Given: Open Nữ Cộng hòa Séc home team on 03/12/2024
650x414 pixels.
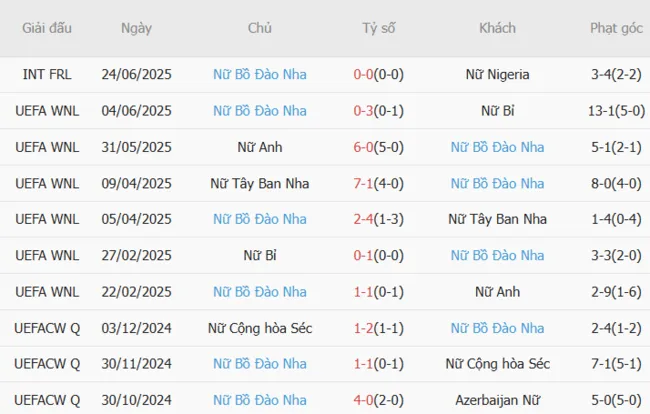Looking at the screenshot, I should pyautogui.click(x=260, y=328).
